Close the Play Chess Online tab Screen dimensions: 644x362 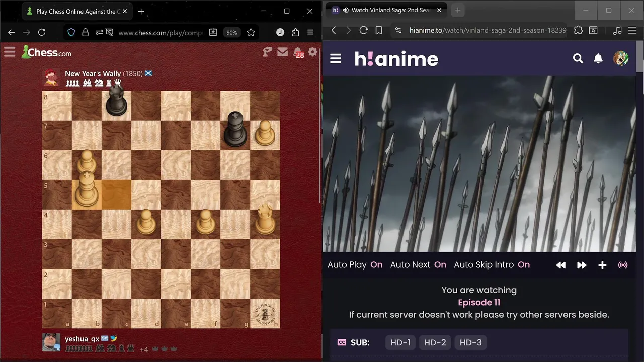point(125,11)
